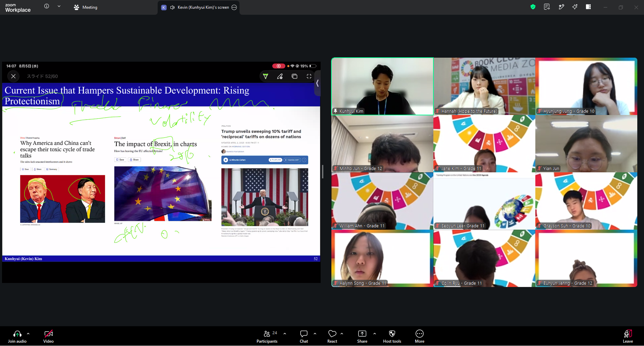Expand the chevron next to Chat
Image resolution: width=644 pixels, height=346 pixels.
click(x=315, y=334)
